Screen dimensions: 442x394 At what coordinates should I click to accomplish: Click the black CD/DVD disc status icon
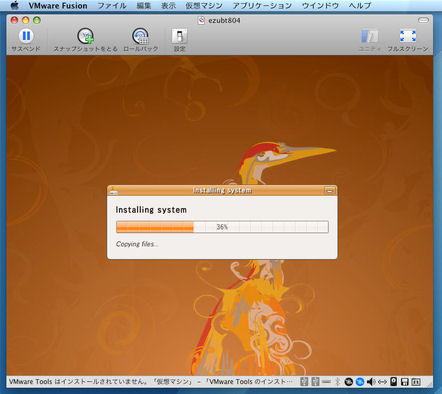click(348, 382)
